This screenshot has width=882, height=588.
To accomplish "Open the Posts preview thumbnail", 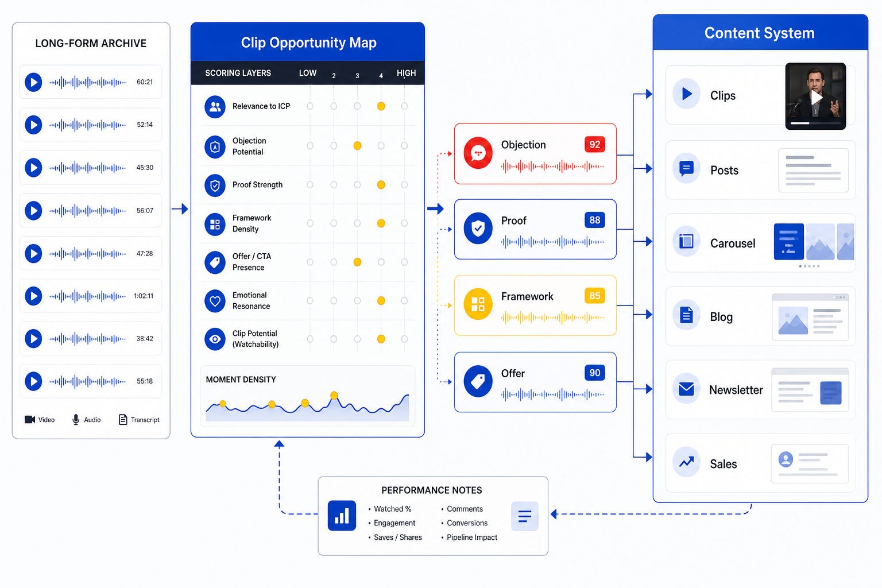I will pyautogui.click(x=814, y=170).
